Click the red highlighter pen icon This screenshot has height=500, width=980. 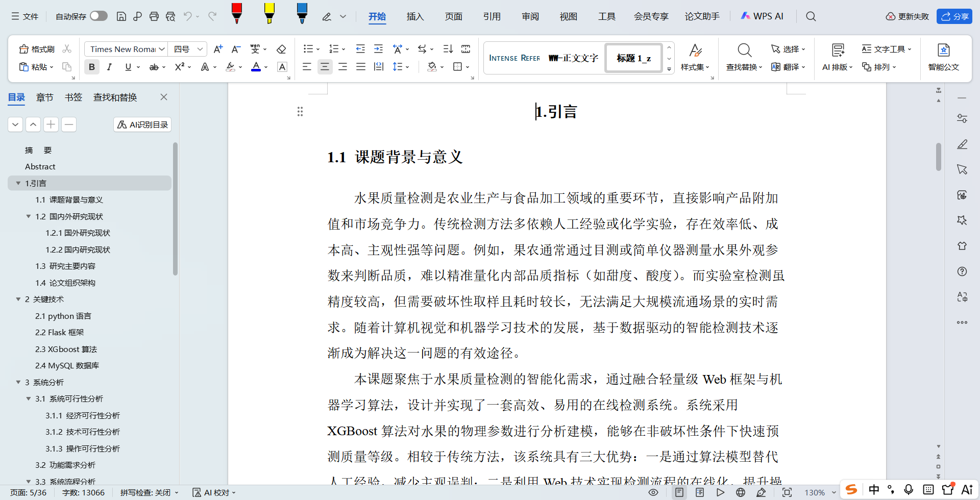(x=237, y=14)
